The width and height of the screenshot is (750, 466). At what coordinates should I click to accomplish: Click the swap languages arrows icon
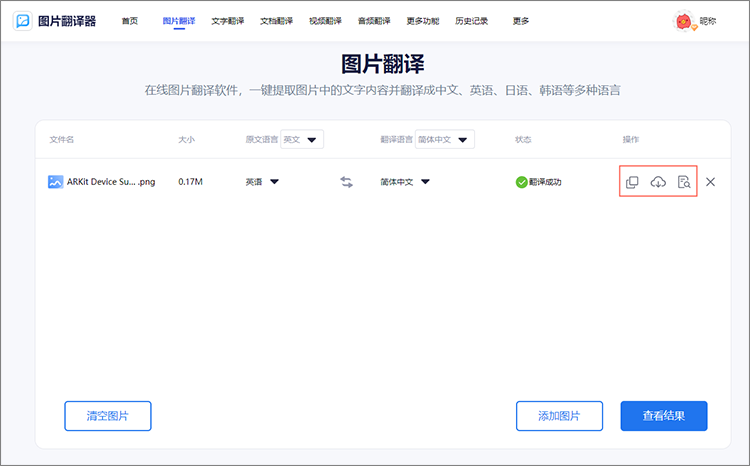(346, 182)
